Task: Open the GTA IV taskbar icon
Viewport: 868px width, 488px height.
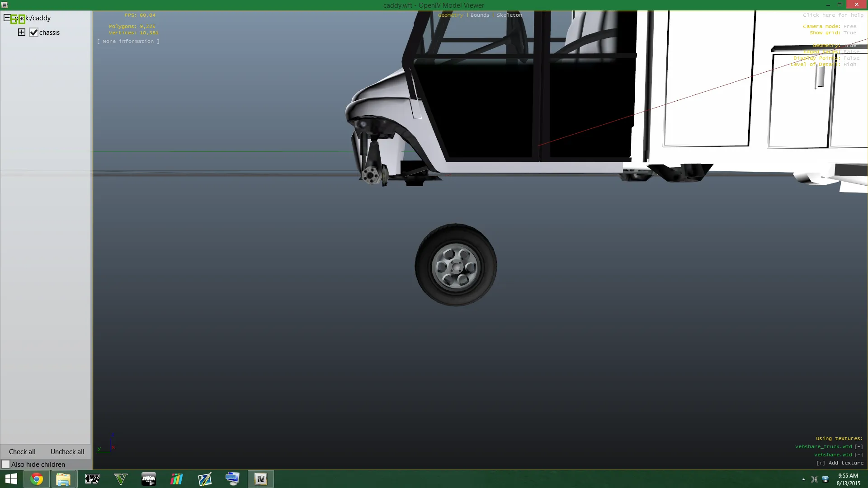Action: coord(92,479)
